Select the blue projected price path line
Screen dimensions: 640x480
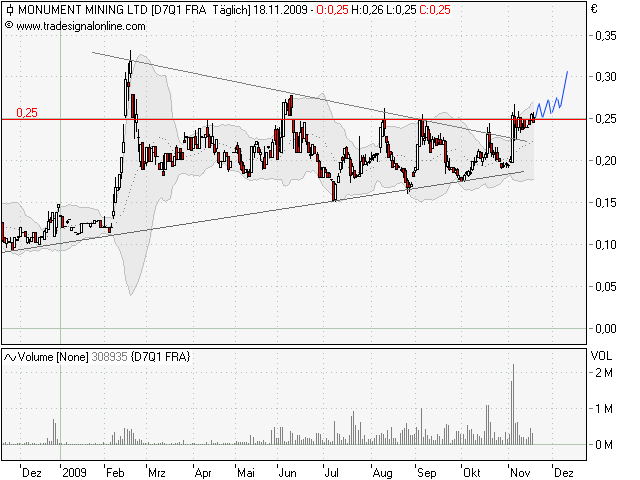tap(551, 95)
